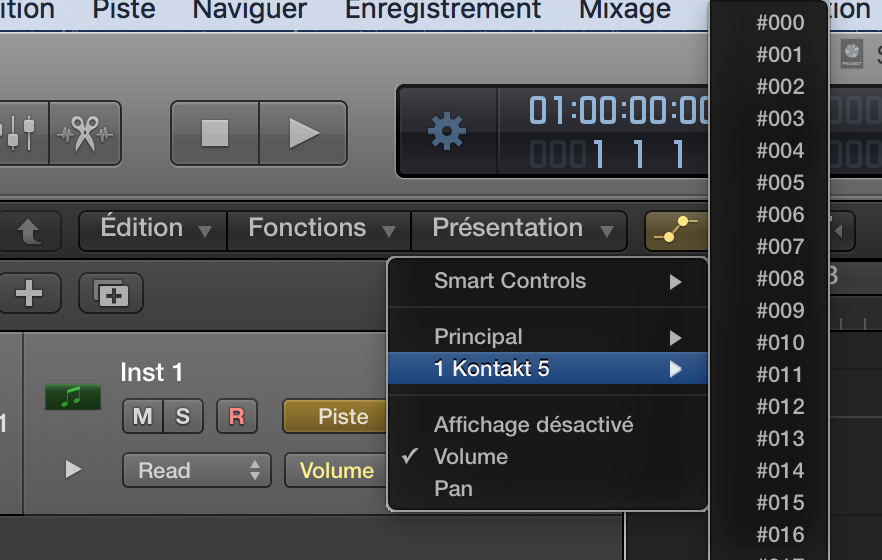Click the green instrument note icon on Inst 1

click(71, 397)
